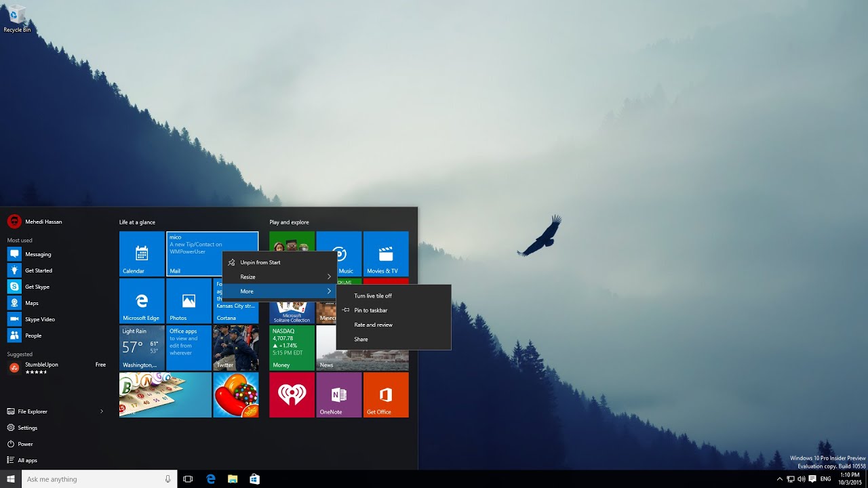Open the Calendar tile
Viewport: 868px width, 488px height.
(142, 254)
